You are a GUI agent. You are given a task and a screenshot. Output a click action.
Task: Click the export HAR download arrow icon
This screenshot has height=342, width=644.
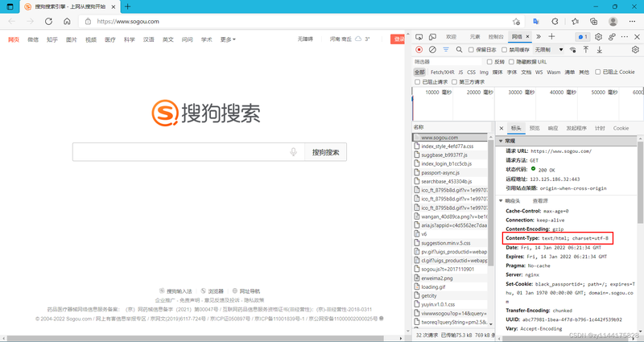600,50
